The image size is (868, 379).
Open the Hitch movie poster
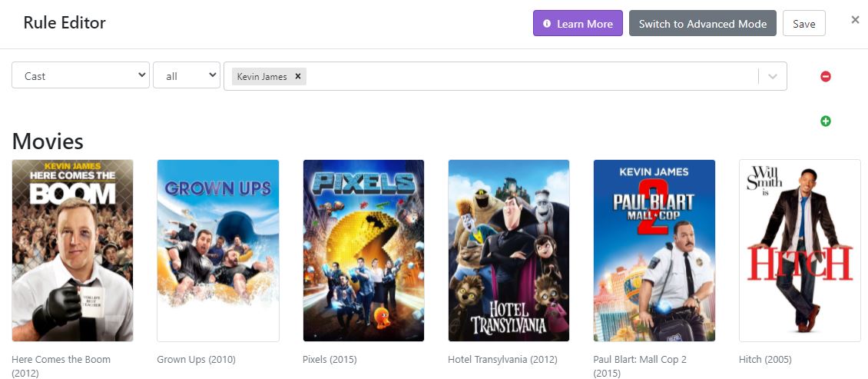click(x=800, y=250)
